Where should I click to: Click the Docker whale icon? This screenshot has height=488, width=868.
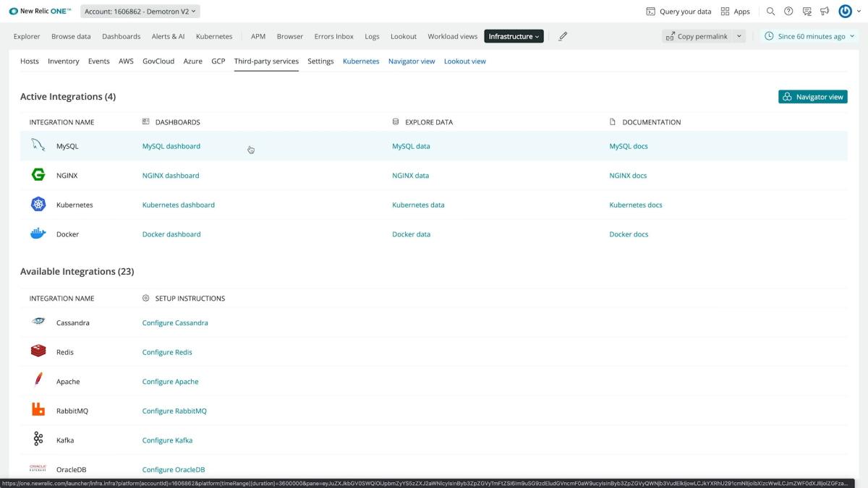(x=38, y=234)
